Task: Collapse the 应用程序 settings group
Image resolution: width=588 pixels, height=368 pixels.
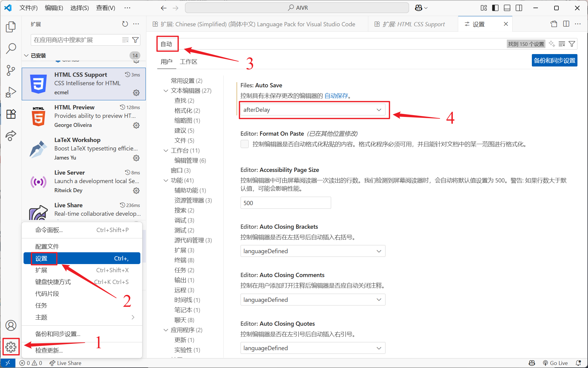Action: click(166, 330)
